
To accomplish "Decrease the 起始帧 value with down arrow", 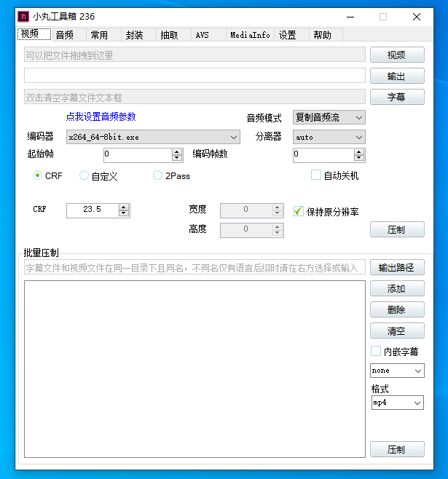I will 177,158.
